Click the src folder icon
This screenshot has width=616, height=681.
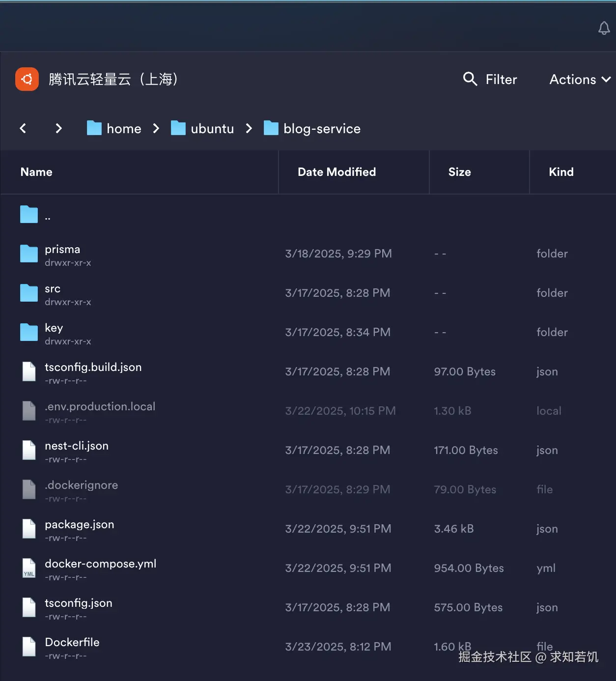(x=29, y=293)
